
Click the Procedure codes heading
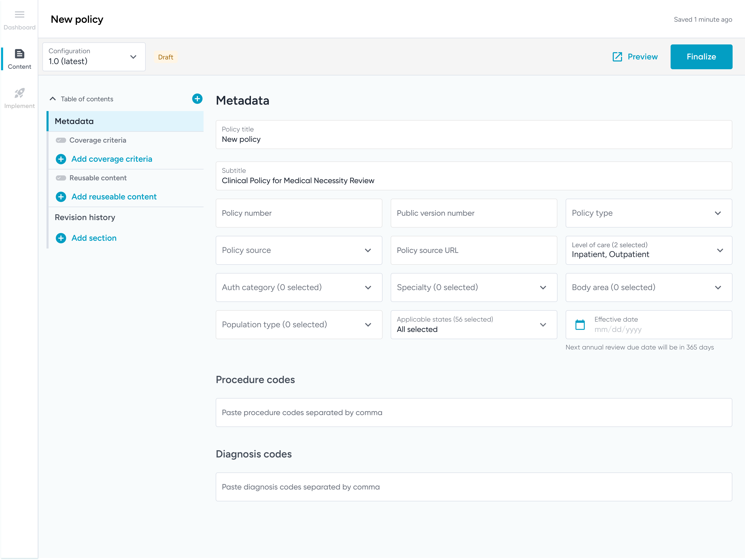pyautogui.click(x=255, y=380)
